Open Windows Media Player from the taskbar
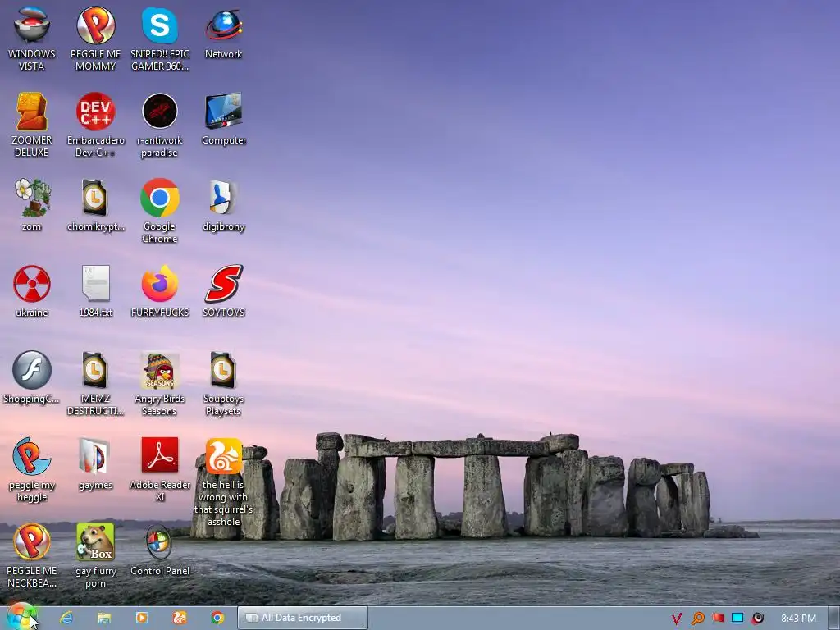 coord(141,618)
